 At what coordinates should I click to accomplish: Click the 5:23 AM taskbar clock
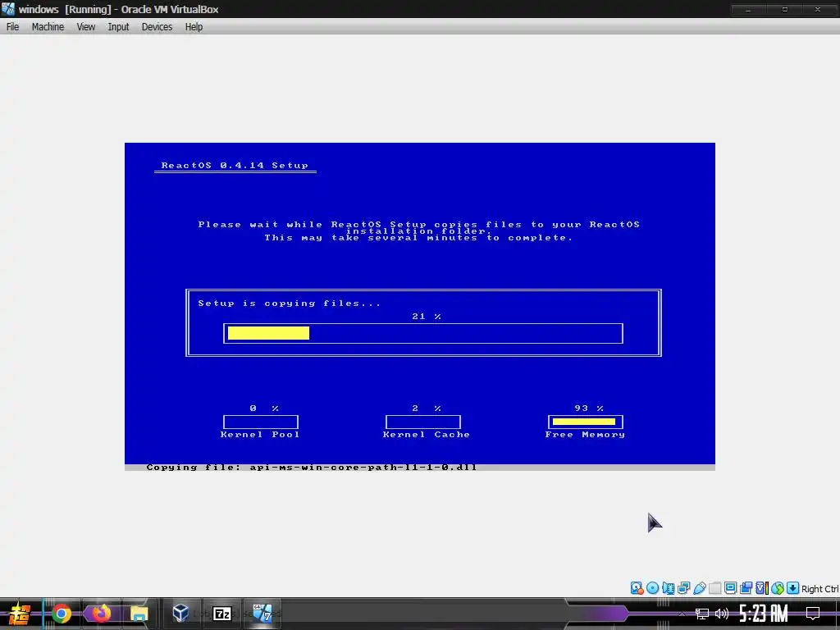click(x=764, y=614)
